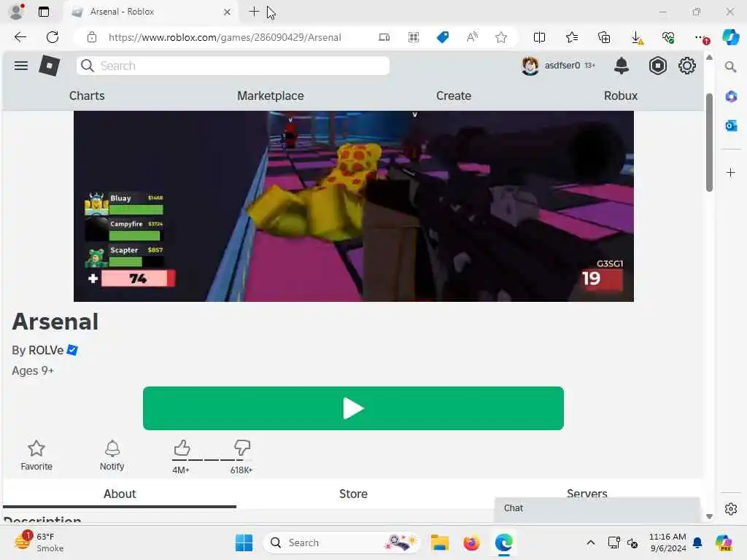747x560 pixels.
Task: View site information lock icon
Action: 92,37
